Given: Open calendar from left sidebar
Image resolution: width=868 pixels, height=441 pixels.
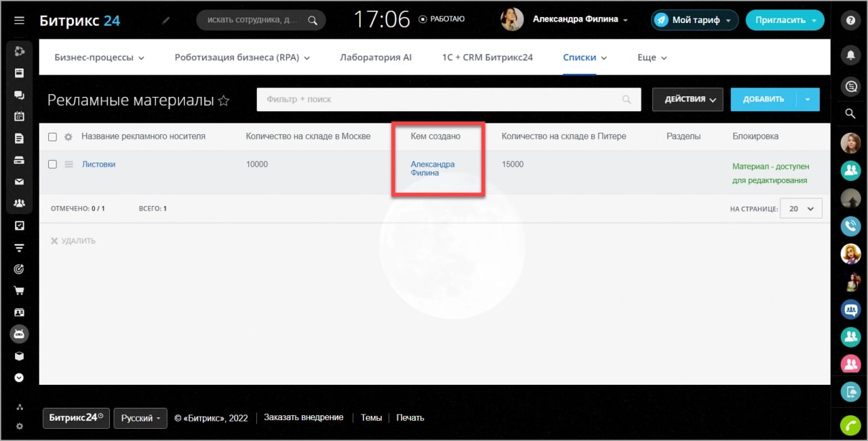Looking at the screenshot, I should coord(19,116).
